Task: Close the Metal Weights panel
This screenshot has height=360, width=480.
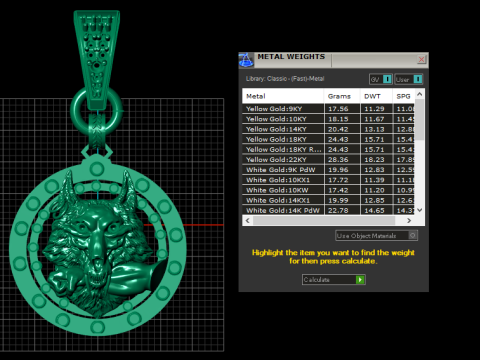Action: click(x=421, y=59)
